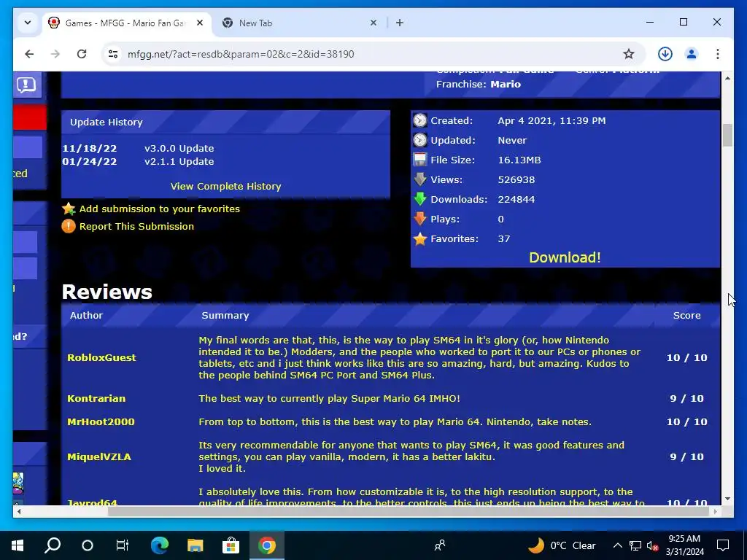Screen dimensions: 747x560
Task: Click the scroll down arrow of vertical scrollbar
Action: pyautogui.click(x=727, y=499)
